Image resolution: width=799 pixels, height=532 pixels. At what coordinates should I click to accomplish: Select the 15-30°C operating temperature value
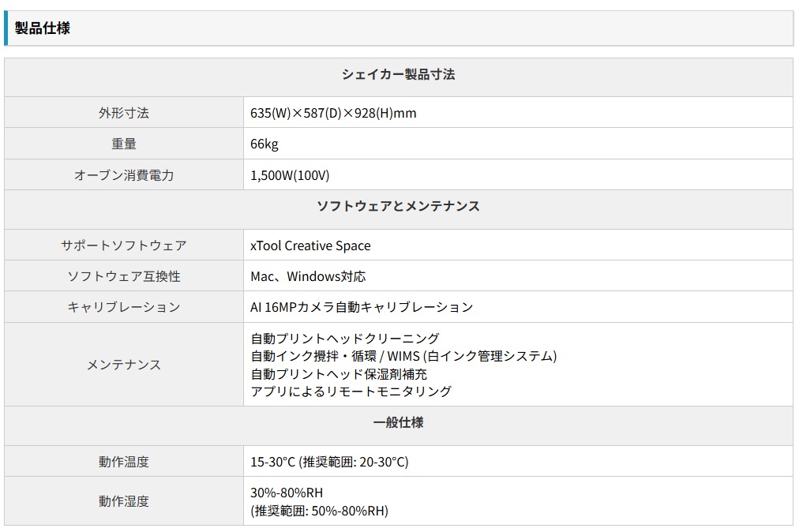click(x=329, y=462)
